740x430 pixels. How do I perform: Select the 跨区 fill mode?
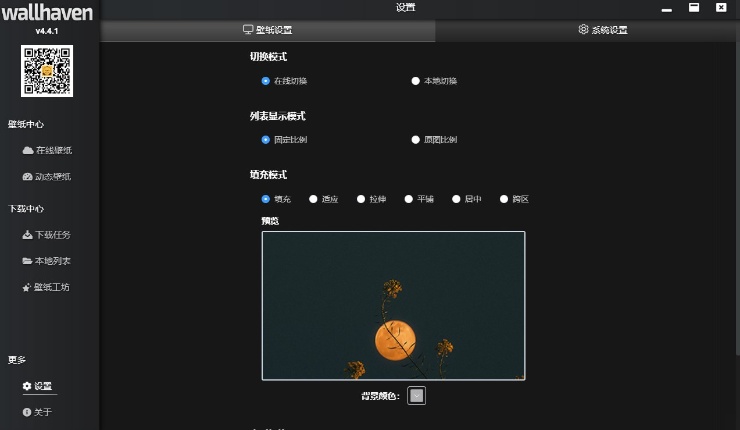(x=514, y=199)
